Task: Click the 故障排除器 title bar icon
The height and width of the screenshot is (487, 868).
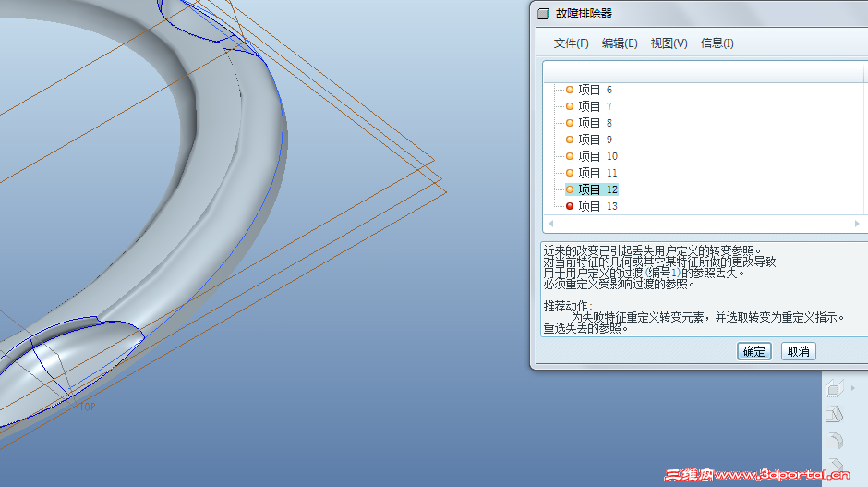Action: coord(544,14)
